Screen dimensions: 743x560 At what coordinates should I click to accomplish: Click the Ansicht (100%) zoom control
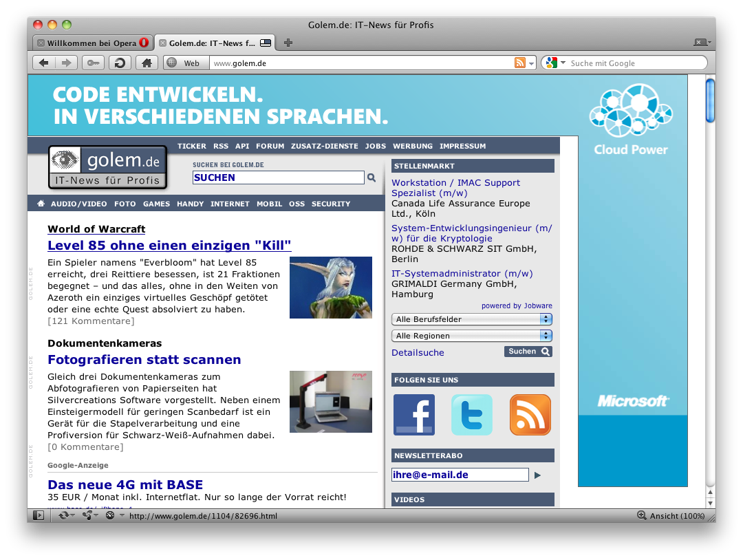(x=671, y=515)
